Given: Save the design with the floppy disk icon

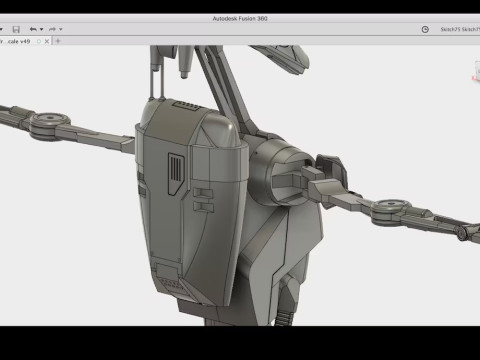Looking at the screenshot, I should pyautogui.click(x=16, y=29).
